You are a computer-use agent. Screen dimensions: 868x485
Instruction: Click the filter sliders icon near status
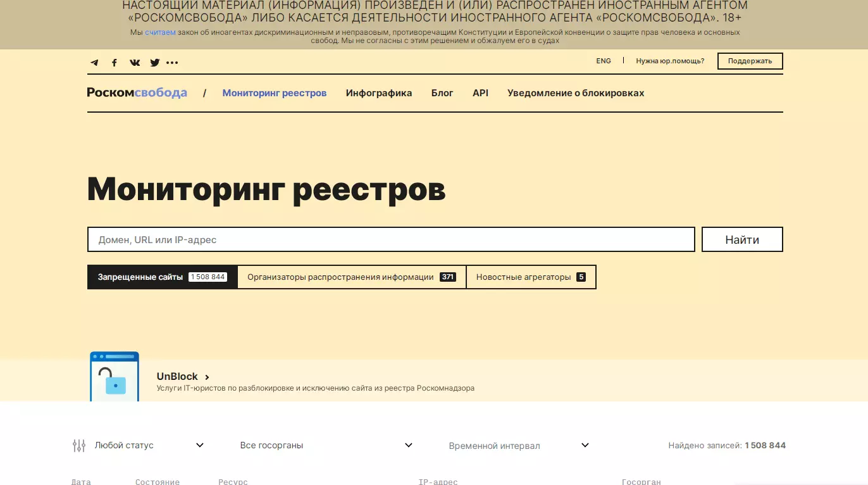79,446
